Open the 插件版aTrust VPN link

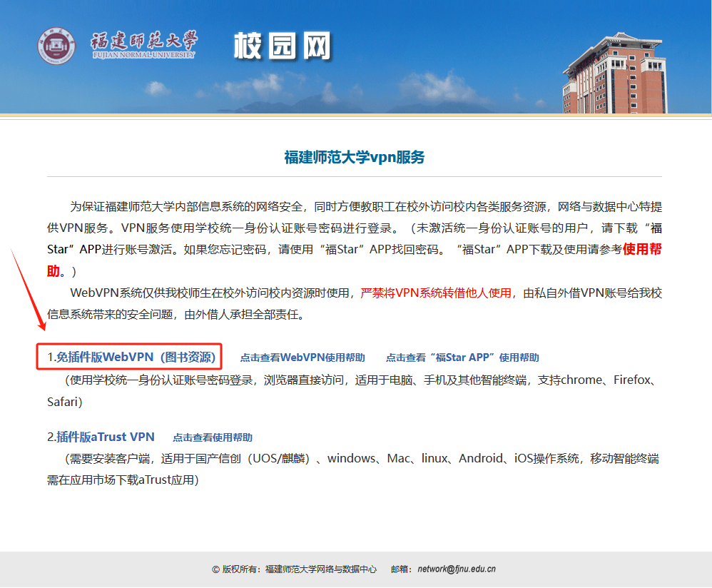(105, 437)
